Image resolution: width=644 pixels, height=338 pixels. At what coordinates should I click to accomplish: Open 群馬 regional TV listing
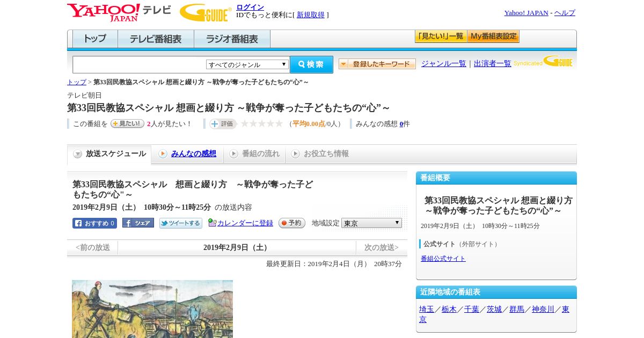click(517, 309)
